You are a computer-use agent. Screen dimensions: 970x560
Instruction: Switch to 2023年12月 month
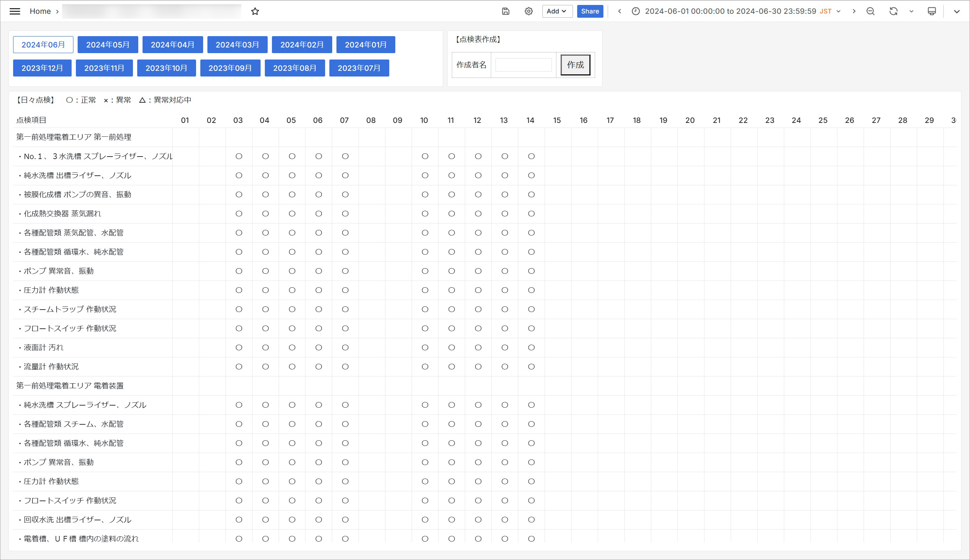42,68
